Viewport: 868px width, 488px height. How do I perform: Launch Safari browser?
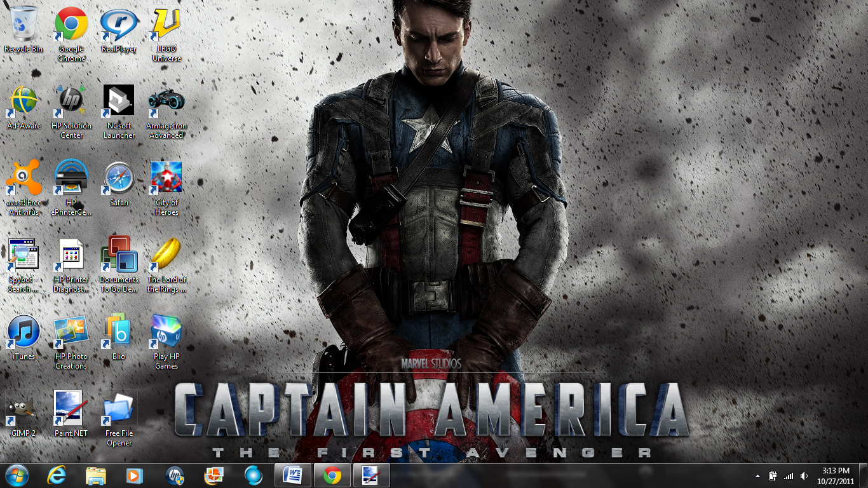pos(118,178)
